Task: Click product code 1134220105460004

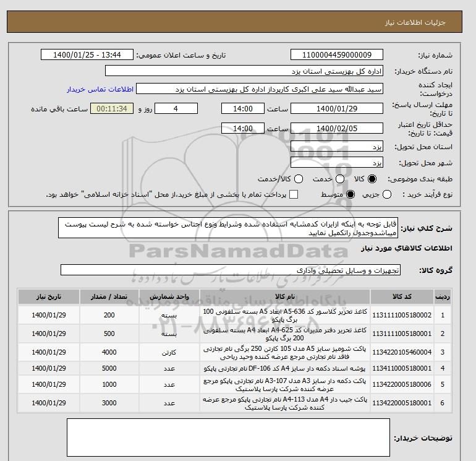Action: point(402,352)
